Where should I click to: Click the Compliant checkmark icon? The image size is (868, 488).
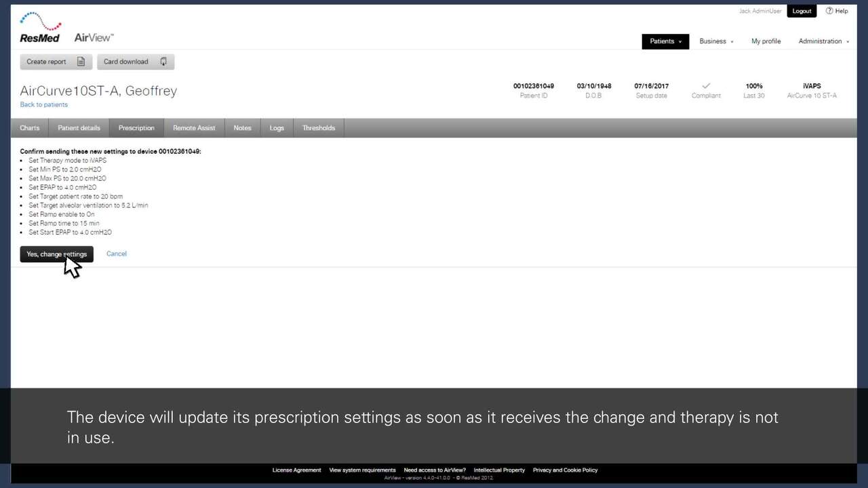[x=705, y=86]
